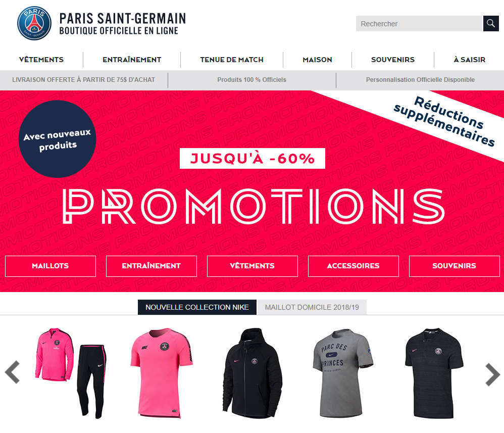Open the pink Nike training jersey product

162,373
